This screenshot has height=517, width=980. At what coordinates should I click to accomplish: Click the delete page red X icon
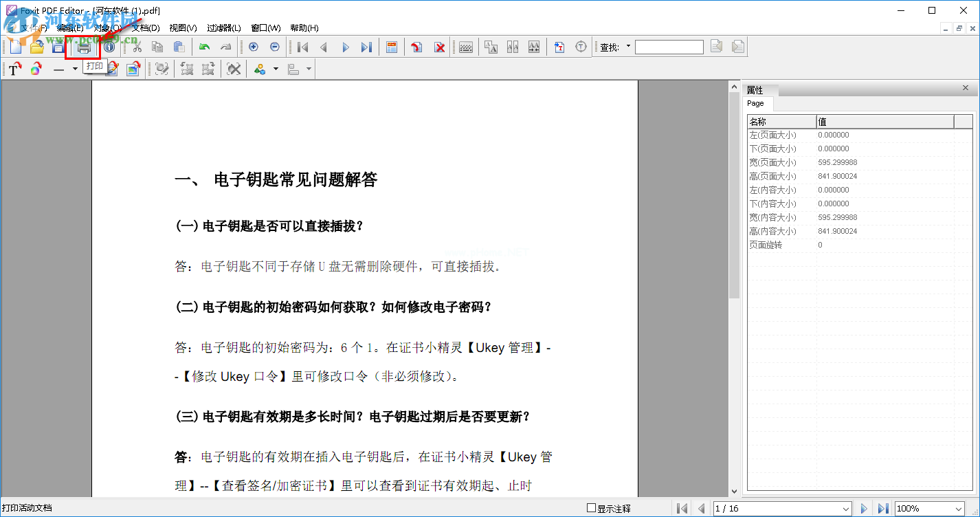coord(439,47)
